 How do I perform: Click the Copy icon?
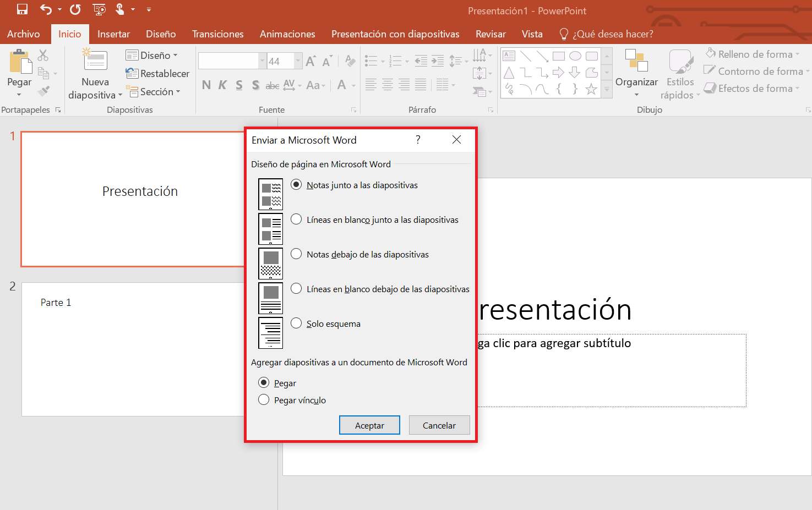(x=43, y=73)
